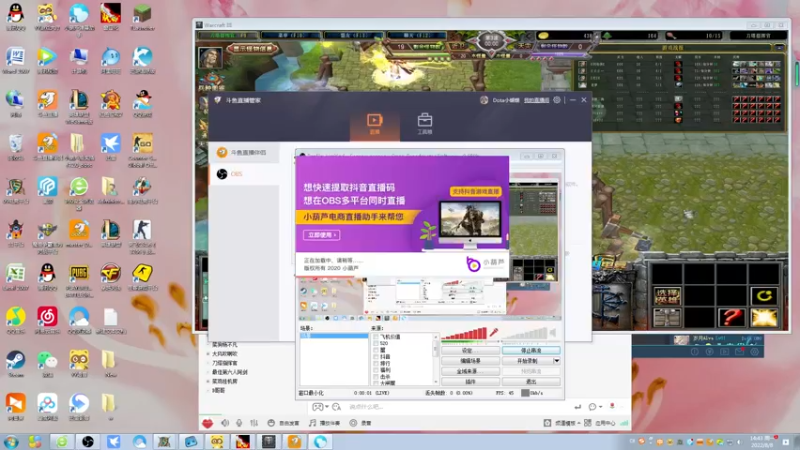Viewport: 800px width, 450px height.
Task: Click the 编辑场景 edit scene button
Action: coord(470,361)
